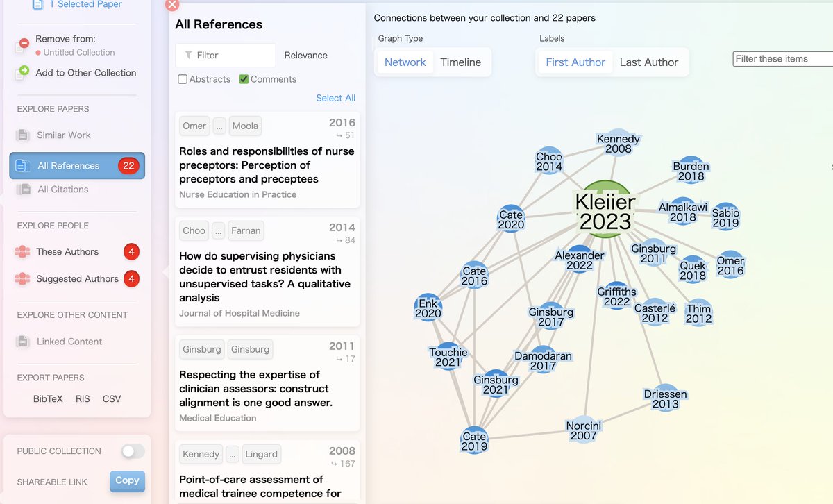
Task: Select the Alexander 2022 graph node
Action: click(580, 260)
